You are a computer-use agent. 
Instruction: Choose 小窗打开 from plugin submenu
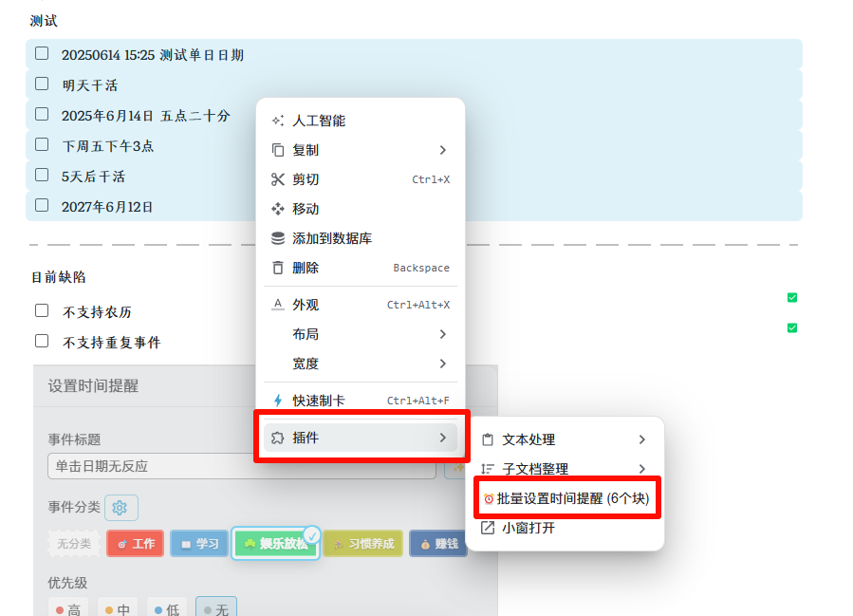(x=528, y=528)
